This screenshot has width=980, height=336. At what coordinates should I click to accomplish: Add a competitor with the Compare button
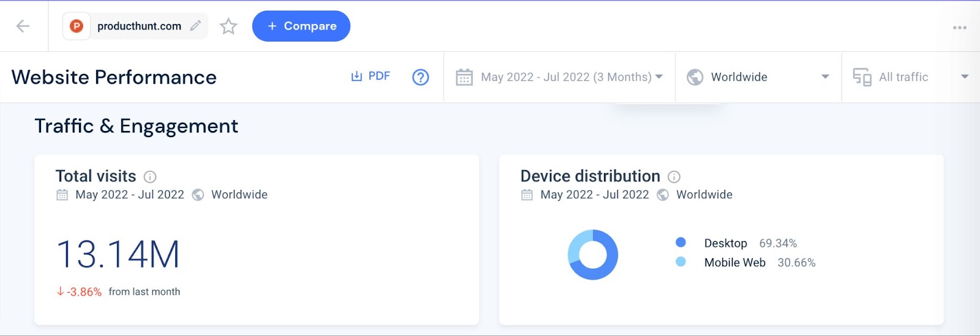[301, 26]
